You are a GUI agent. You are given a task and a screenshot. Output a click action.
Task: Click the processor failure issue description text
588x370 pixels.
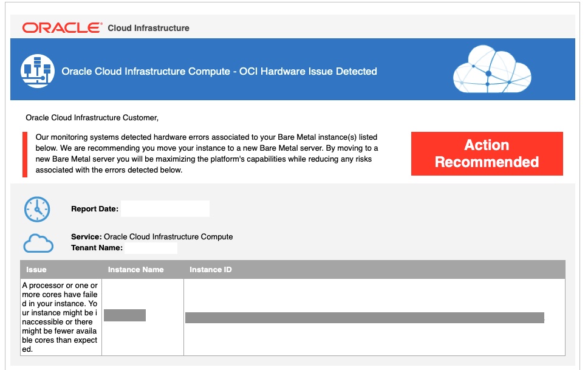[x=61, y=316]
